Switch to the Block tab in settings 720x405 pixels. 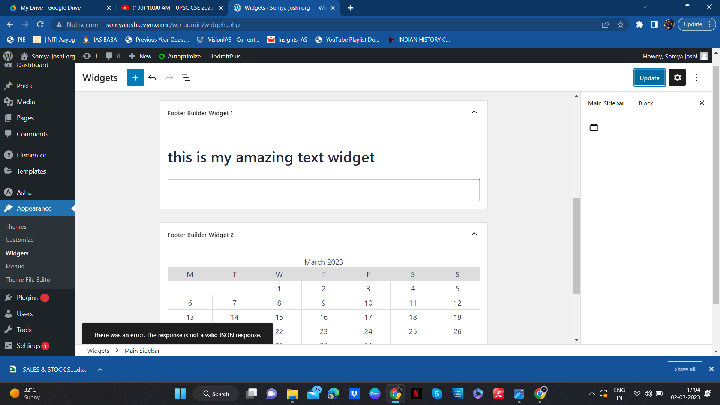pyautogui.click(x=646, y=103)
